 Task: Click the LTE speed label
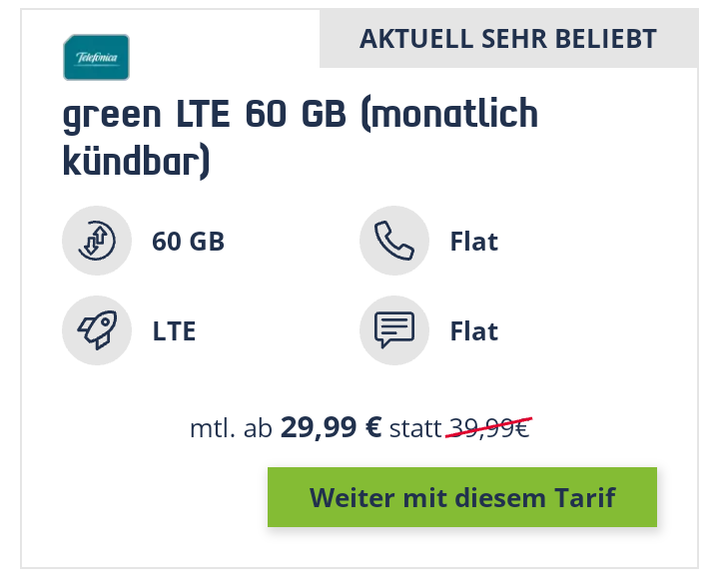[x=174, y=330]
